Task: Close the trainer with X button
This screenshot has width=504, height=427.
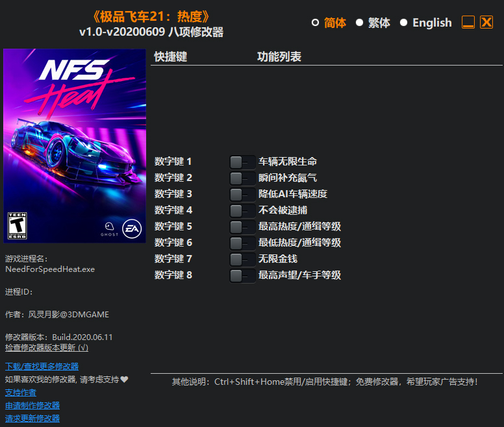Action: 486,22
